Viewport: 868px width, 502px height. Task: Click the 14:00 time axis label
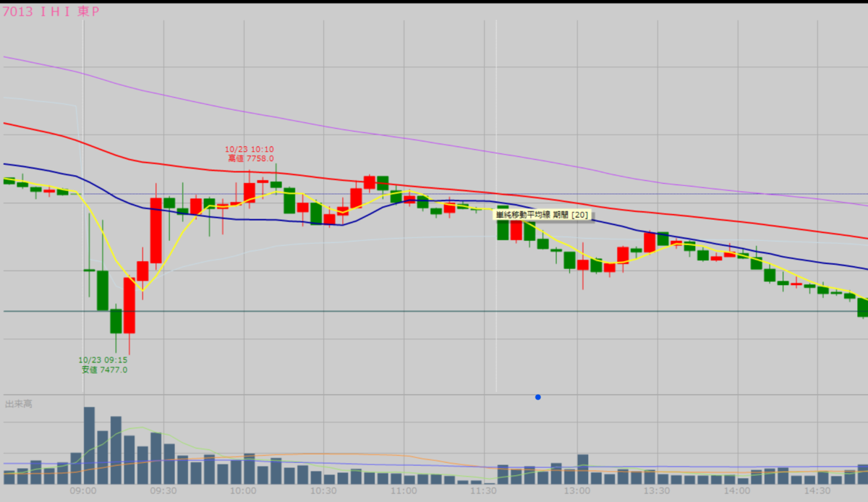click(x=736, y=491)
